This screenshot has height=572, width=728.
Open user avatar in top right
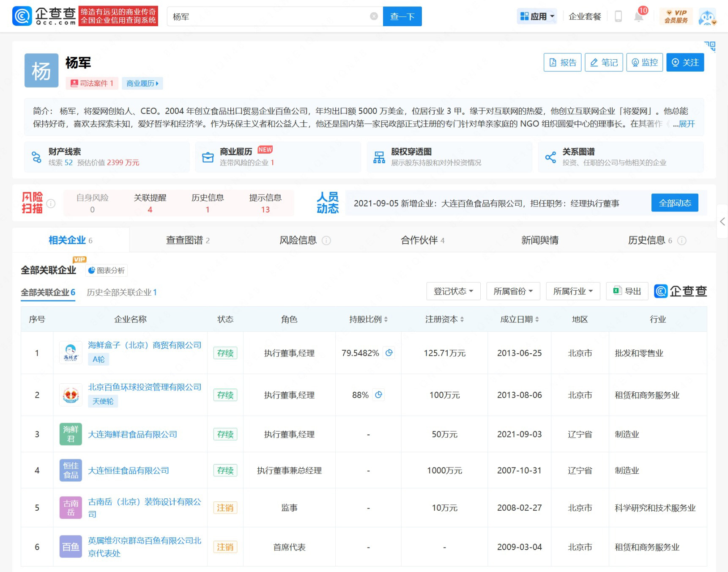pyautogui.click(x=707, y=17)
